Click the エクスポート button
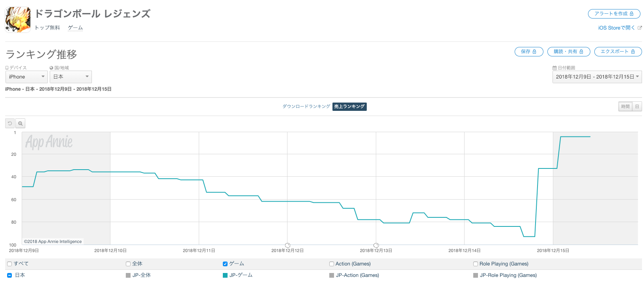 pyautogui.click(x=618, y=52)
